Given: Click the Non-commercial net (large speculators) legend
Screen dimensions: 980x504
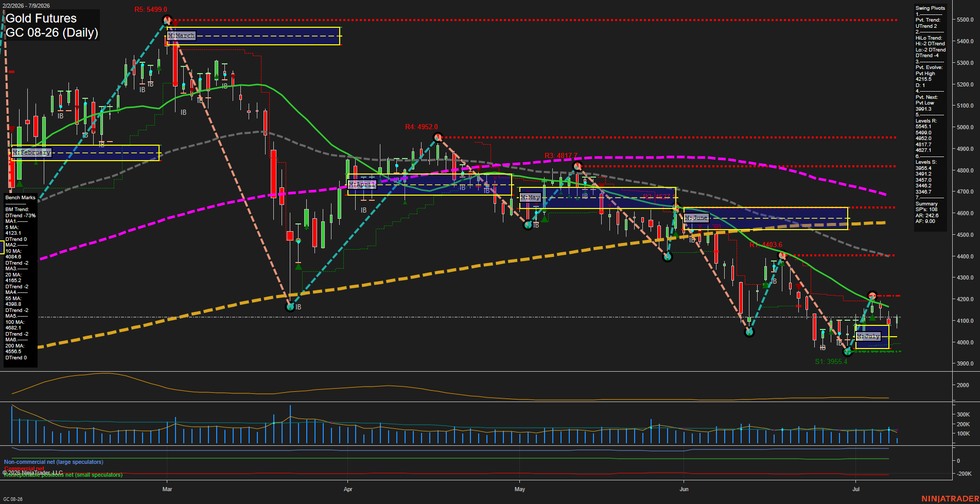Looking at the screenshot, I should (54, 462).
